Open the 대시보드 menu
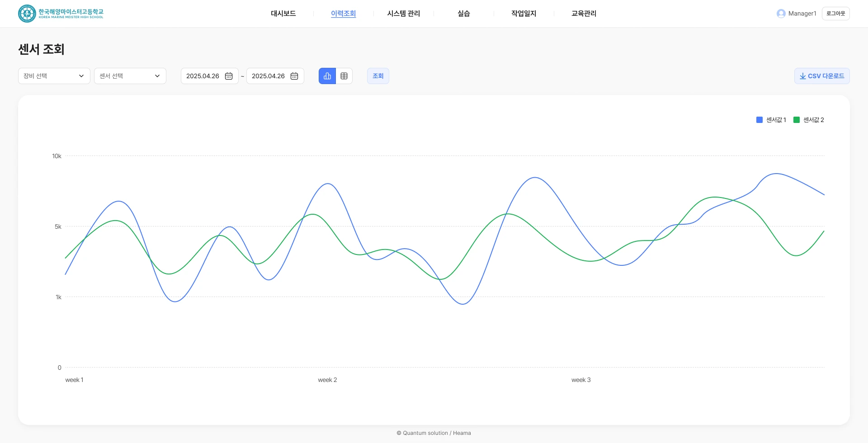 coord(283,14)
